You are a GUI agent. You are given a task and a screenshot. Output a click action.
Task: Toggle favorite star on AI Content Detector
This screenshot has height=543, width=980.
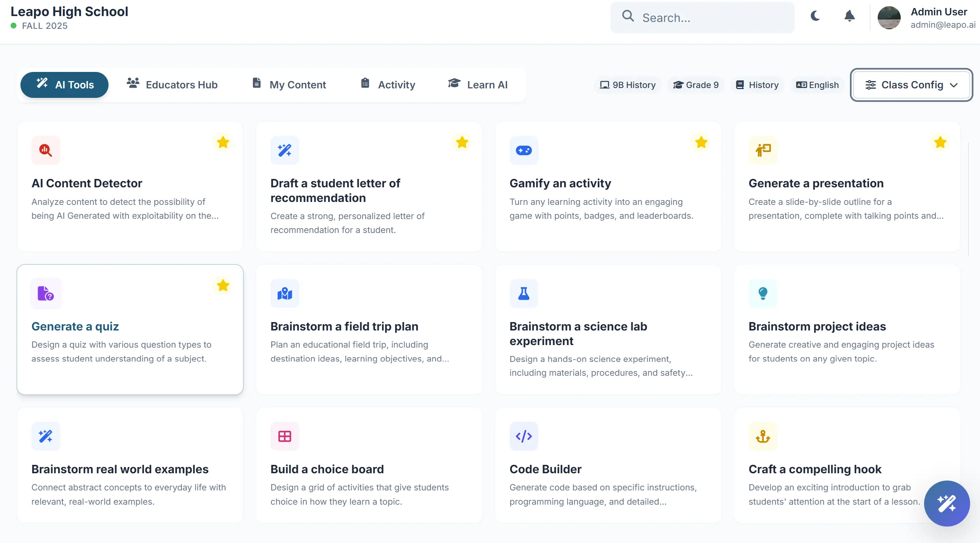click(x=223, y=142)
